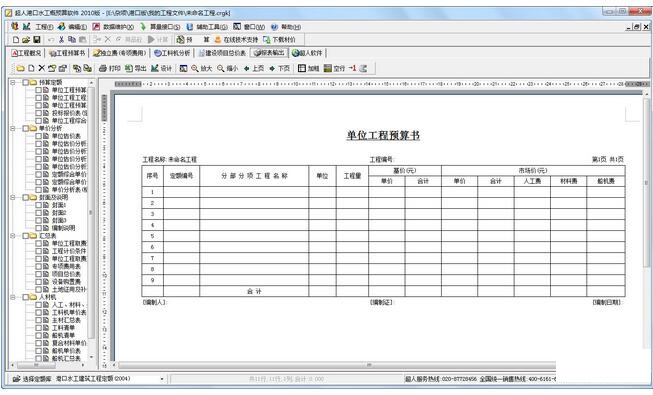Viewport: 653px width, 395px height.
Task: Switch to 工程预算书 tab
Action: pyautogui.click(x=67, y=53)
